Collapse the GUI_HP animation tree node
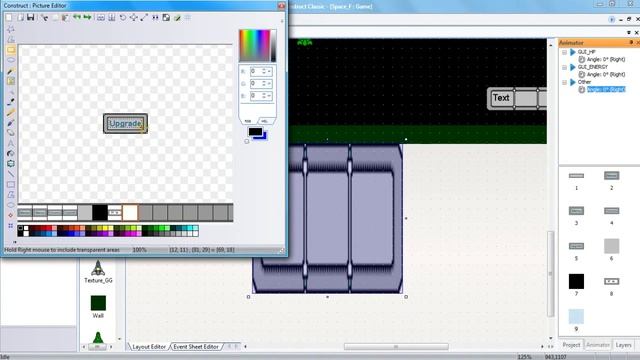The image size is (640, 360). 564,52
